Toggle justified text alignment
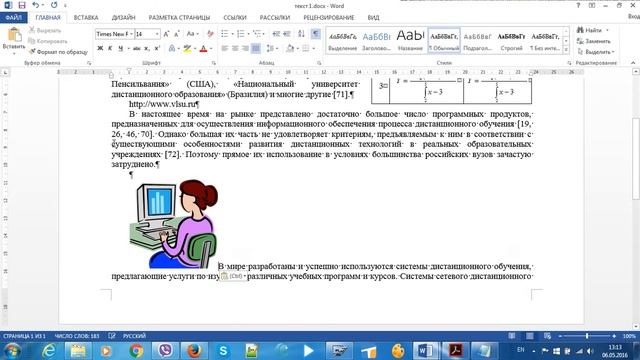 pos(256,49)
